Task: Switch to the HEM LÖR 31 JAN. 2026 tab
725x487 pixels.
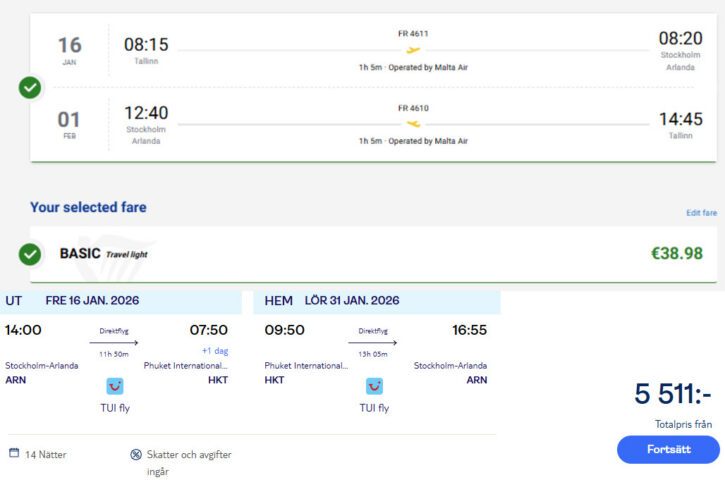Action: click(376, 301)
